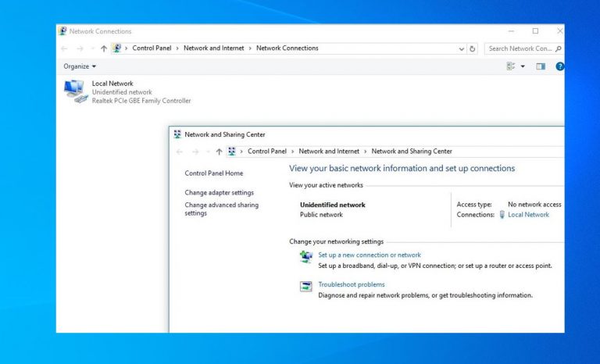600x364 pixels.
Task: Click the Troubleshoot problems icon
Action: point(306,287)
